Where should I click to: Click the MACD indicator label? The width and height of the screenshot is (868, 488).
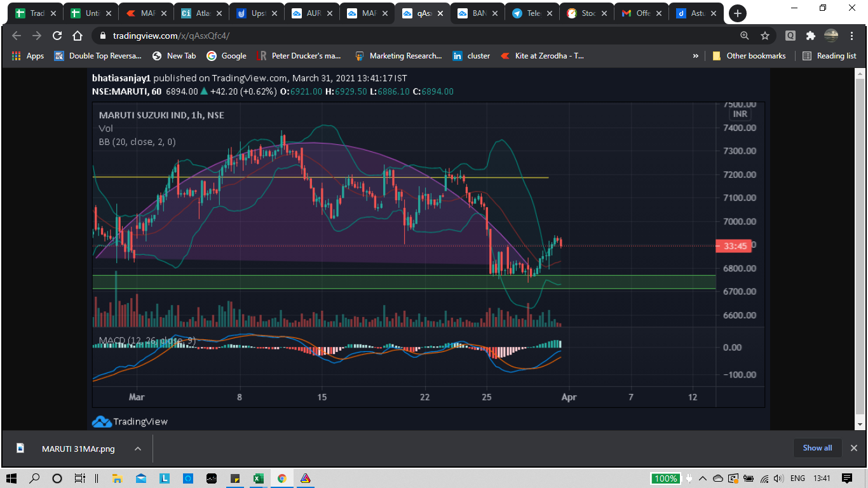147,341
